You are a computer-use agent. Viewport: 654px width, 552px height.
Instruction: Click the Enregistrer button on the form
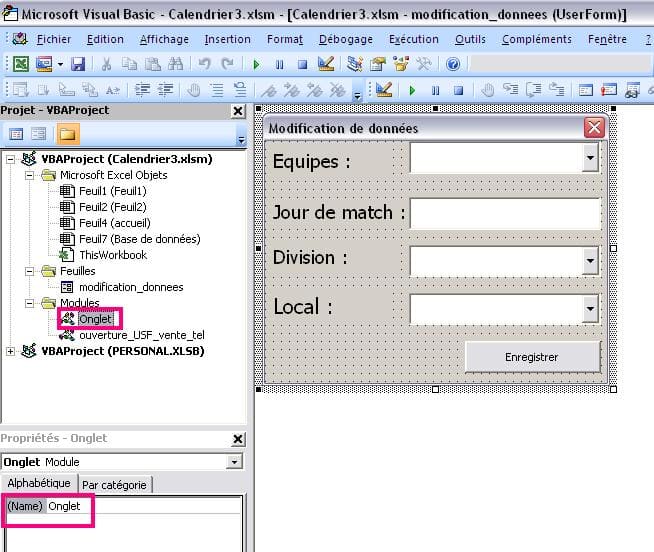pos(532,357)
